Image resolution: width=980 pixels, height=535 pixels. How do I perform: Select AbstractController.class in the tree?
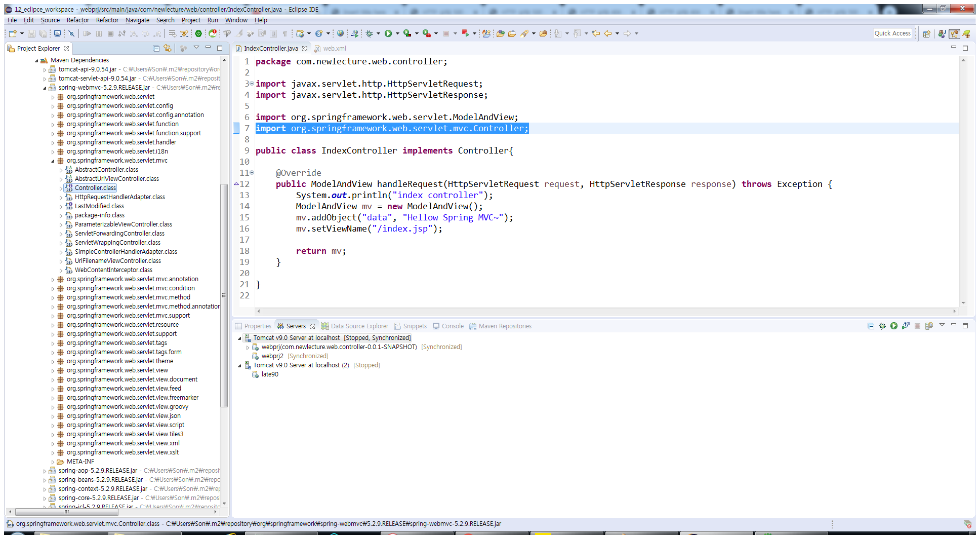[106, 170]
